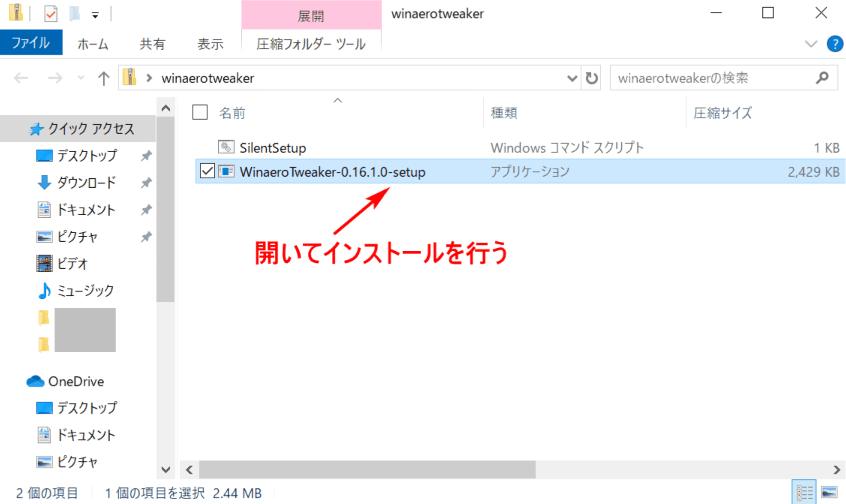Open ドキュメント under Quick Access
The width and height of the screenshot is (846, 504).
(86, 210)
